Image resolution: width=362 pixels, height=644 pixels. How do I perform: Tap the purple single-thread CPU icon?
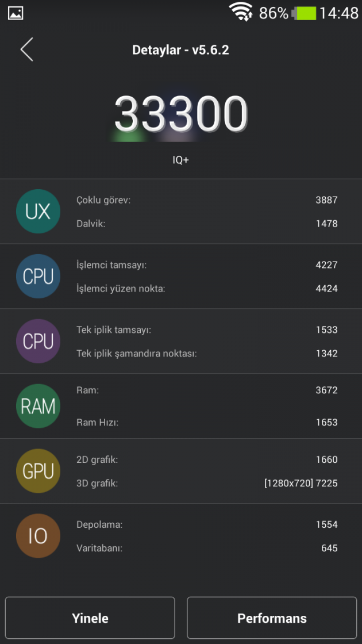[38, 341]
